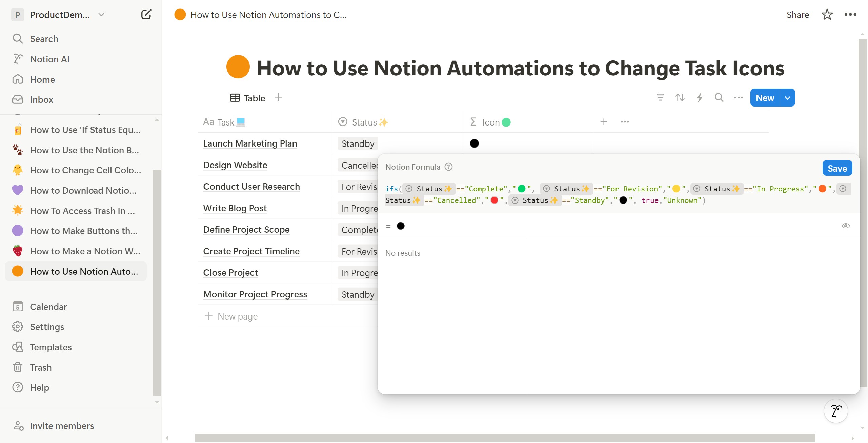The height and width of the screenshot is (443, 868).
Task: Open Notion AI from the sidebar
Action: point(49,59)
